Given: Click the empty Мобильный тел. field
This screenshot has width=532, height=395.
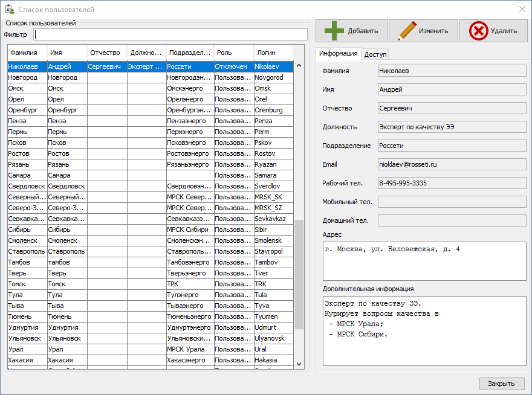Looking at the screenshot, I should pos(452,202).
